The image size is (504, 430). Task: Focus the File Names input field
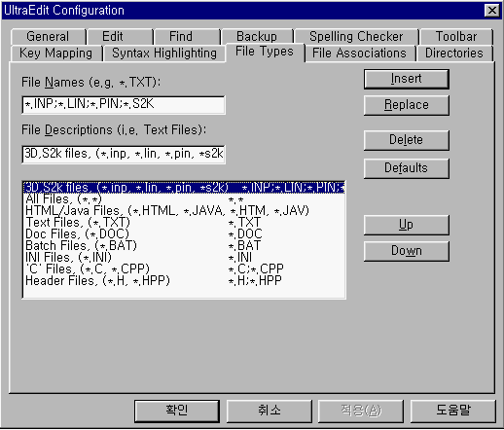coord(124,105)
